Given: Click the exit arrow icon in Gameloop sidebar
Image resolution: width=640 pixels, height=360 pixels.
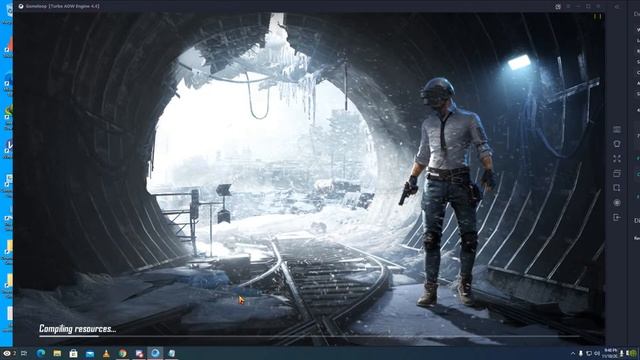Looking at the screenshot, I should point(617,218).
